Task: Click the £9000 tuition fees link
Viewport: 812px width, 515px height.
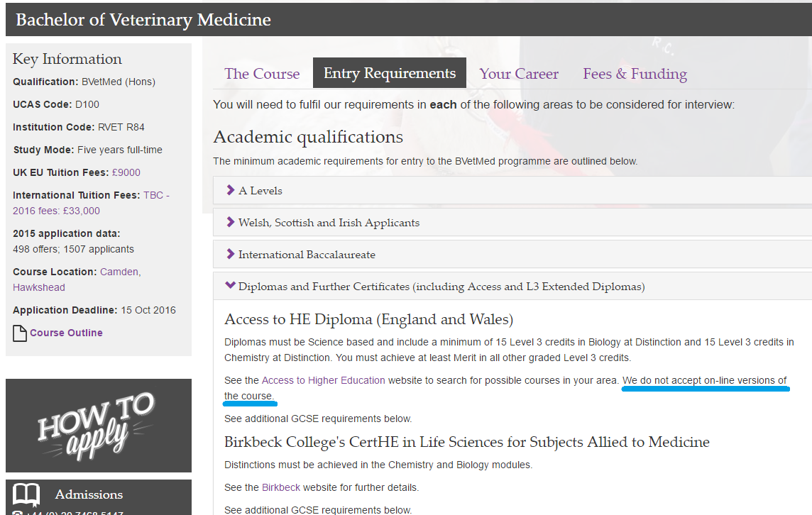Action: [126, 172]
